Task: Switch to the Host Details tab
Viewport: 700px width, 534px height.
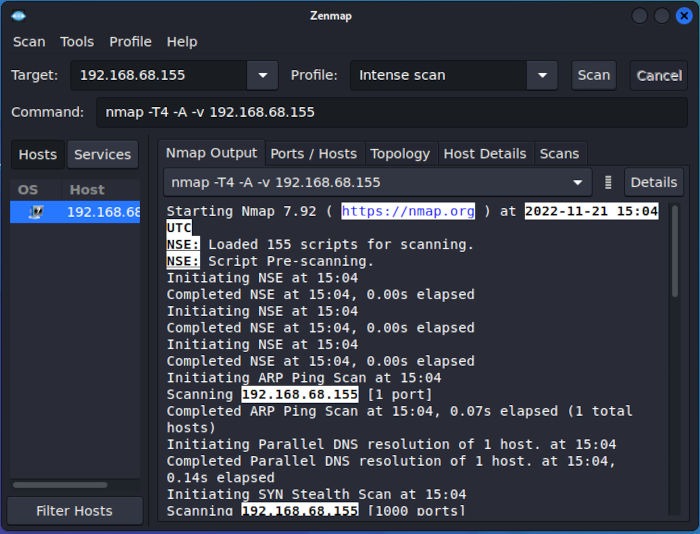Action: [x=485, y=154]
